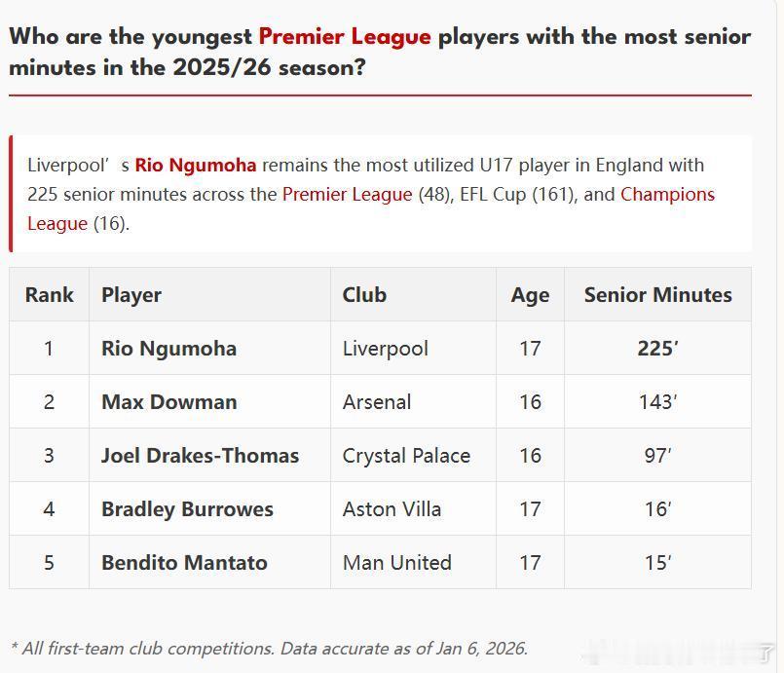Screen dimensions: 784x673
Task: Click the Arsenal club cell
Action: click(x=377, y=402)
